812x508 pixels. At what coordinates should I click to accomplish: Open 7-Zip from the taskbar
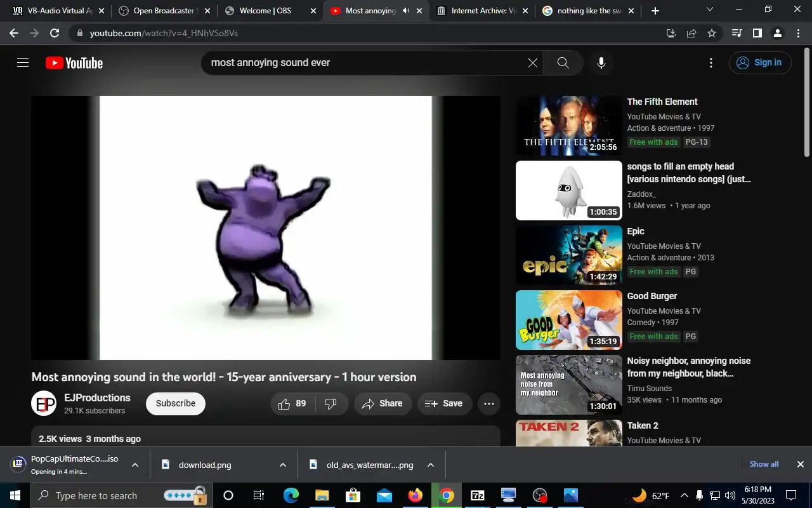point(478,495)
